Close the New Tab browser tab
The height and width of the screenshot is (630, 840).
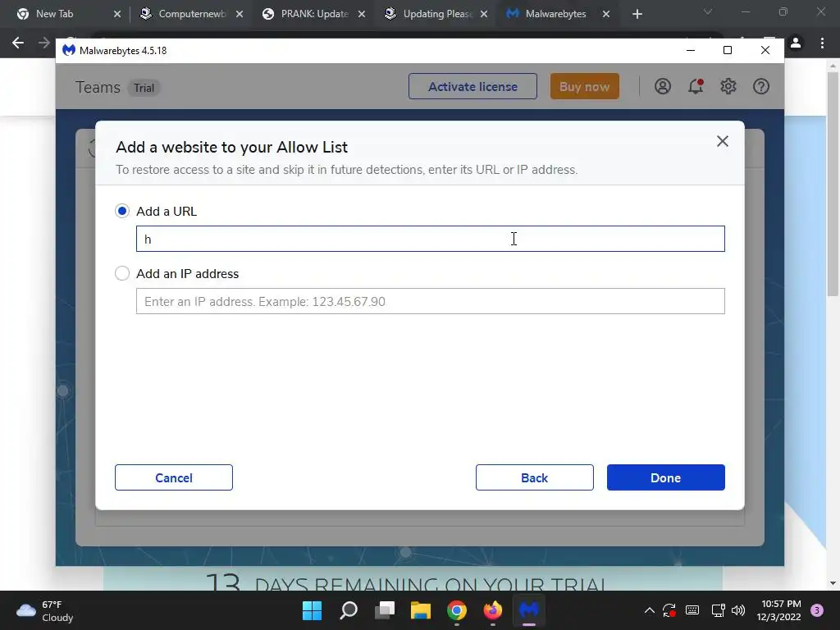[x=117, y=14]
